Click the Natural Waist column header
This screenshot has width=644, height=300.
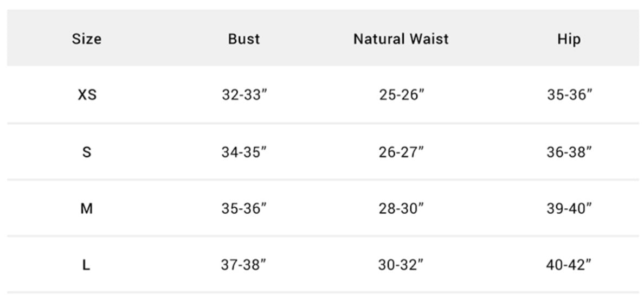coord(401,39)
